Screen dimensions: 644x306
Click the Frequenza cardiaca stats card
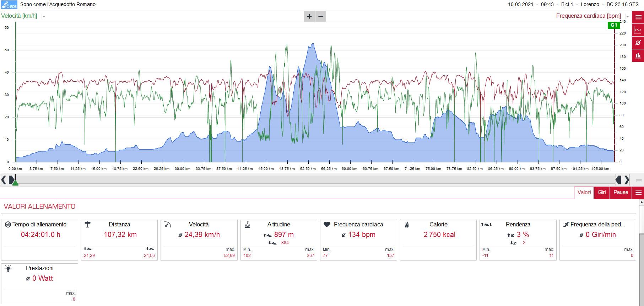(x=358, y=240)
